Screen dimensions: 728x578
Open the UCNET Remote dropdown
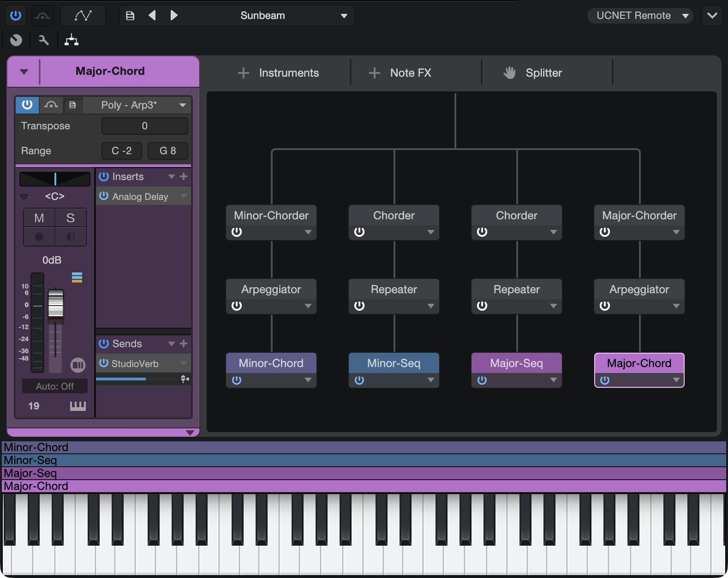coord(640,15)
